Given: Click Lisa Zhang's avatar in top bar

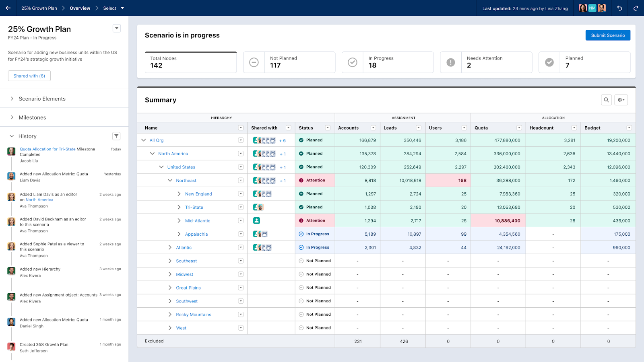Looking at the screenshot, I should click(582, 8).
